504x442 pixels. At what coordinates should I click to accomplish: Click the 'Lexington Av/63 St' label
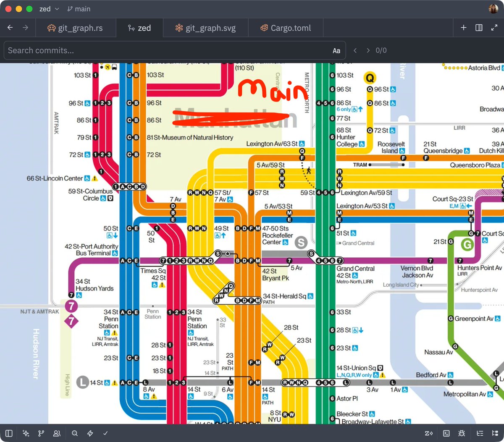pyautogui.click(x=272, y=144)
